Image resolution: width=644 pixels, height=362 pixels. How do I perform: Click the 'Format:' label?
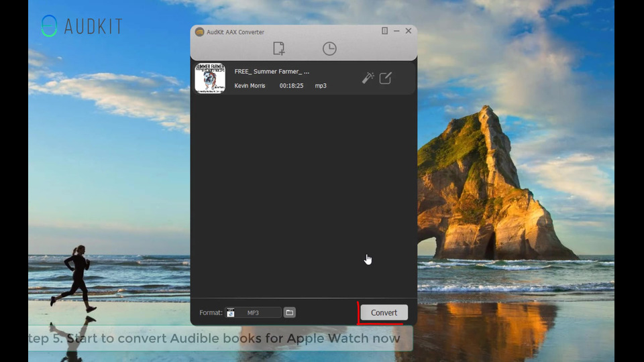pyautogui.click(x=211, y=313)
